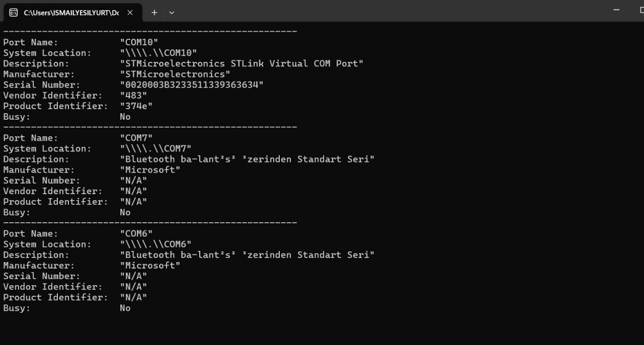
Task: Click the "Microsoft" manufacturer under COM6
Action: tap(150, 265)
